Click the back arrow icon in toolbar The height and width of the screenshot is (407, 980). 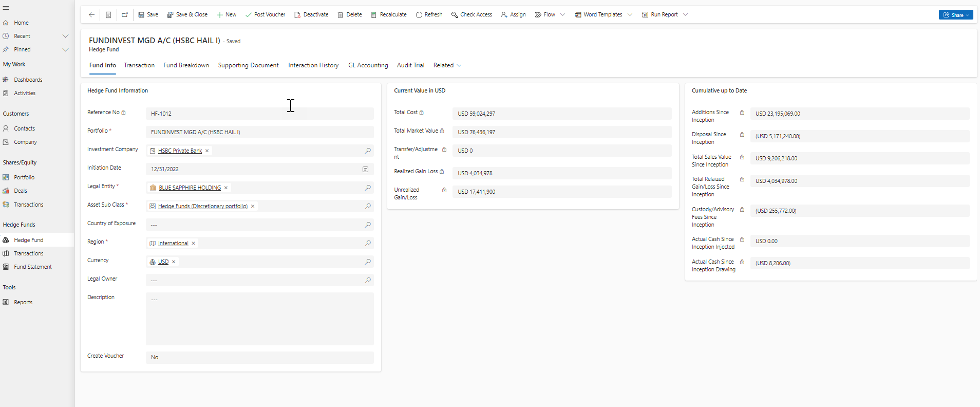91,15
